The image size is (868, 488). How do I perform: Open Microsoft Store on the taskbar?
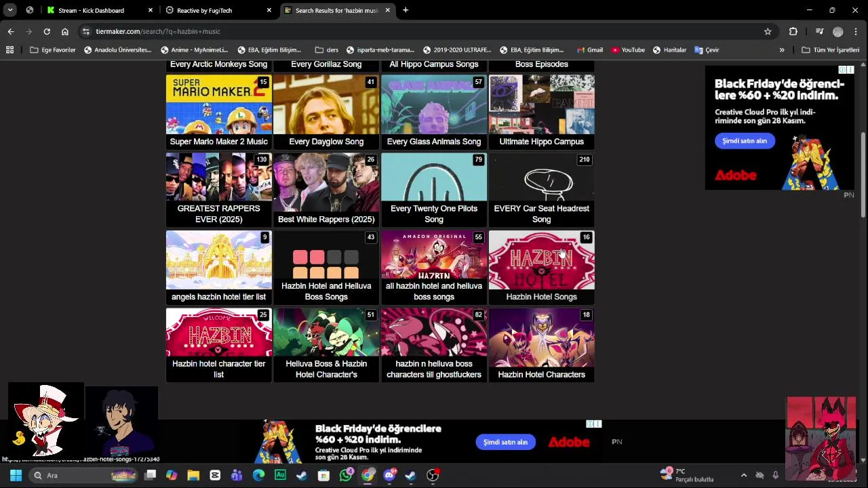tap(323, 475)
